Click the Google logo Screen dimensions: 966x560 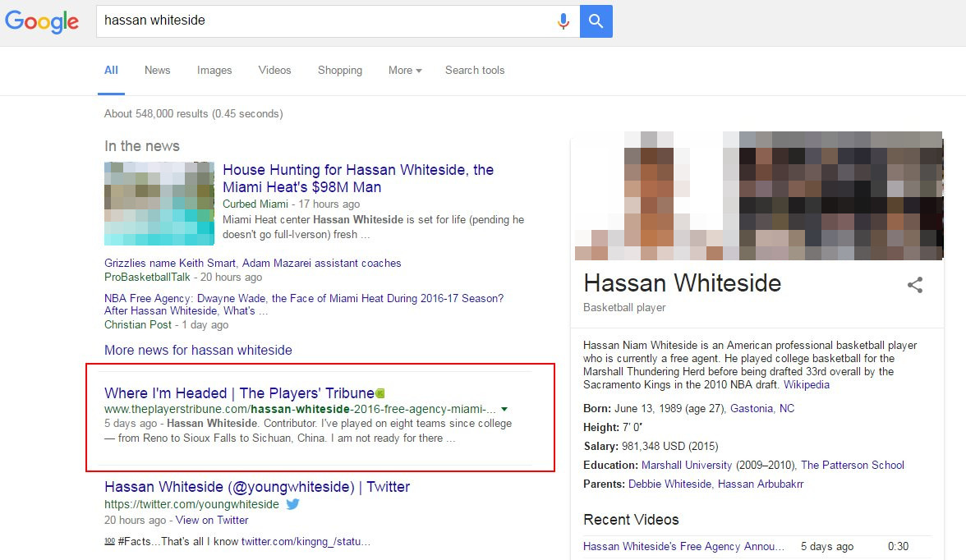click(x=42, y=21)
